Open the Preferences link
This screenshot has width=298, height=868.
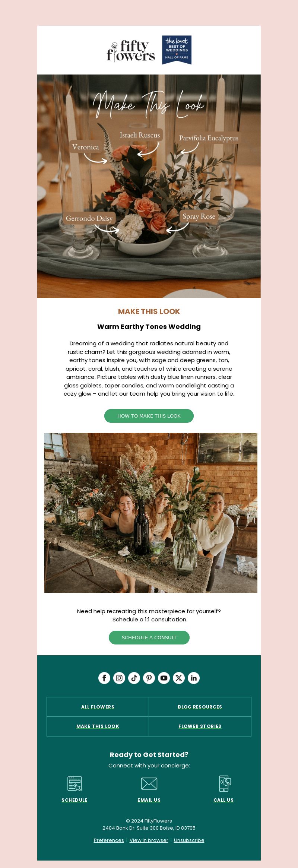[x=109, y=840]
